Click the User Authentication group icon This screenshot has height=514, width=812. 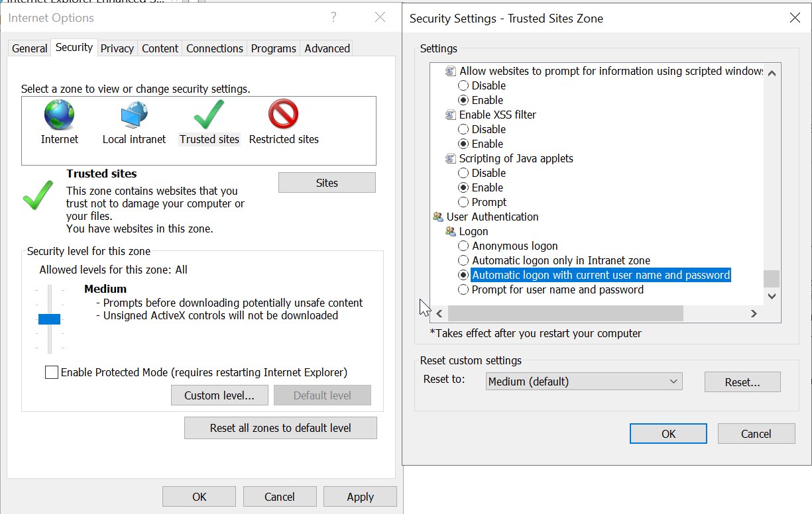pyautogui.click(x=437, y=217)
